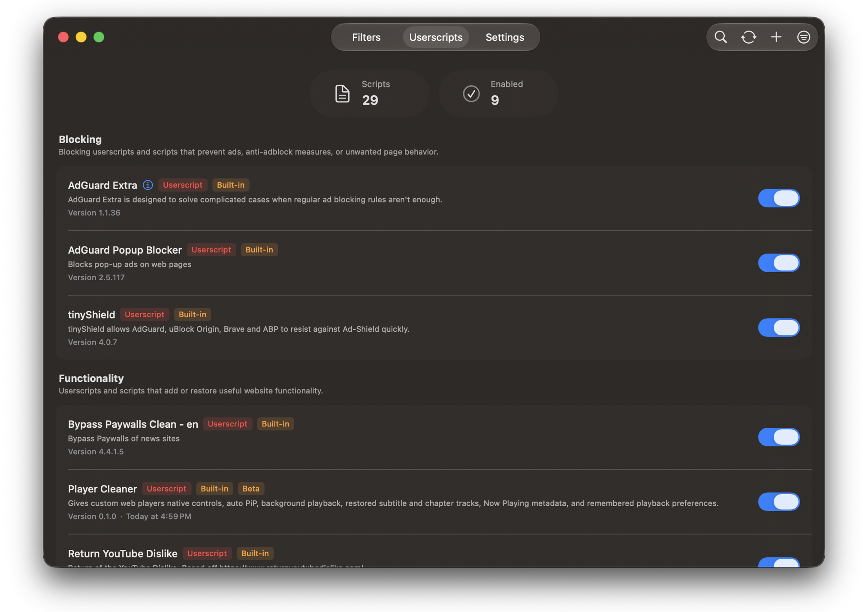Click Userscript tag on Return YouTube Dislike
Screen dimensions: 868x612
pos(207,553)
